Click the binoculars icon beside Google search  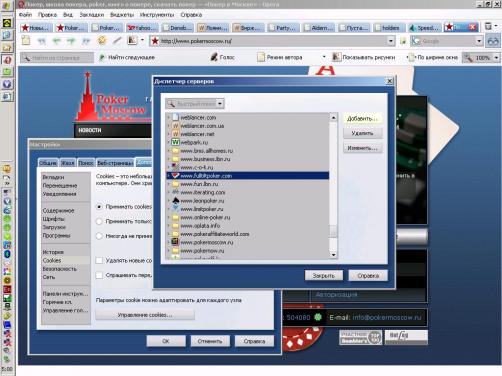(493, 41)
